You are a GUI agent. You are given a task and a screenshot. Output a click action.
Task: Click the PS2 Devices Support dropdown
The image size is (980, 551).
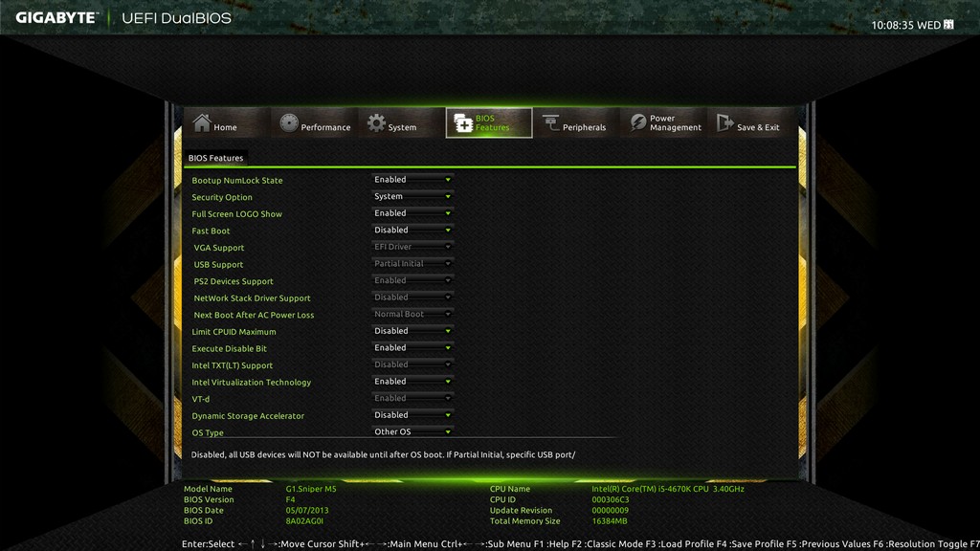point(412,280)
